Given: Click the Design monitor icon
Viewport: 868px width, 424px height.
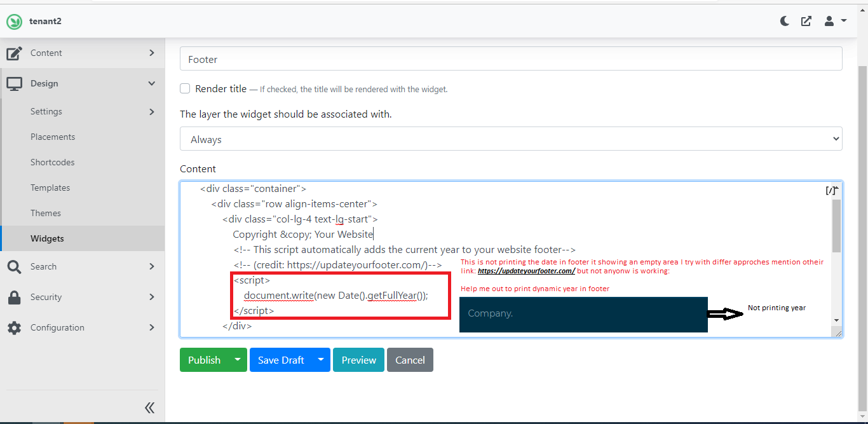Looking at the screenshot, I should (14, 83).
